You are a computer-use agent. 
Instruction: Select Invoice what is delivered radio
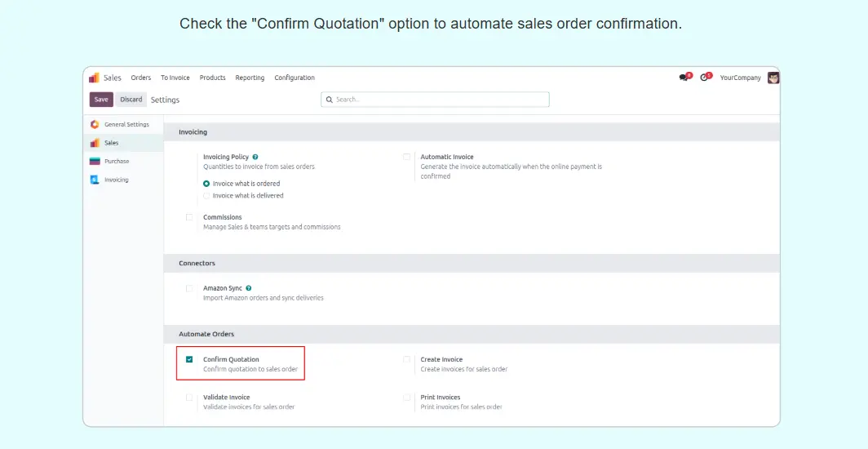206,196
